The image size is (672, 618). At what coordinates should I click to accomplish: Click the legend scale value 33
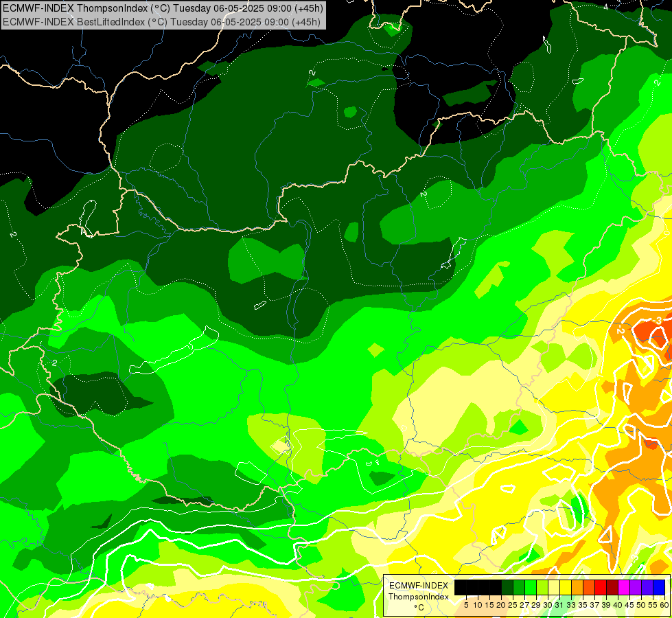pyautogui.click(x=571, y=605)
